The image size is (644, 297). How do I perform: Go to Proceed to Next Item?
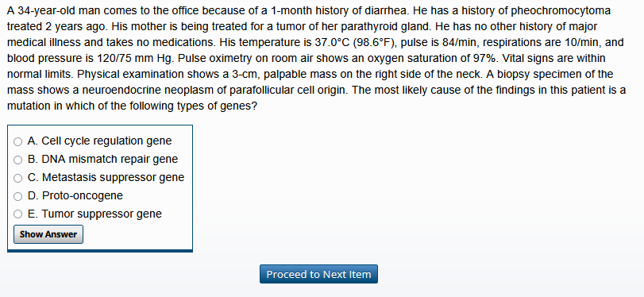(318, 274)
